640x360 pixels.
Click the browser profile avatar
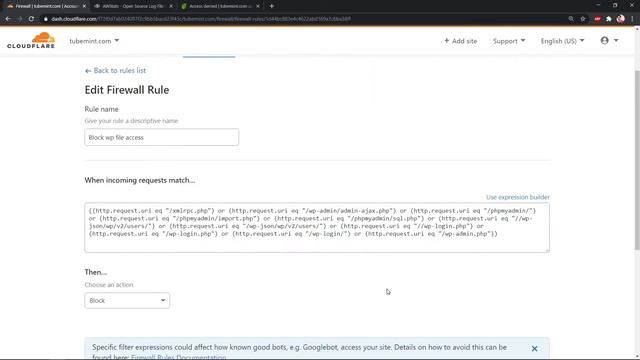[620, 19]
